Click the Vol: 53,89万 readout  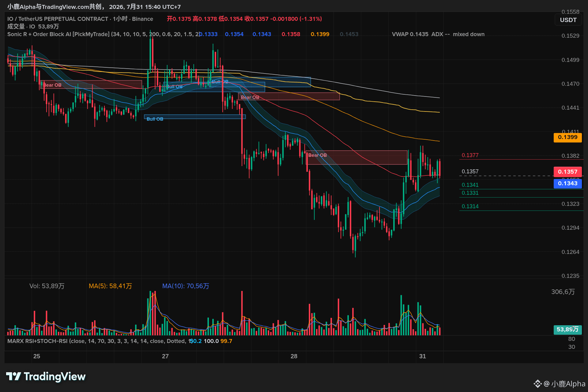pyautogui.click(x=47, y=286)
